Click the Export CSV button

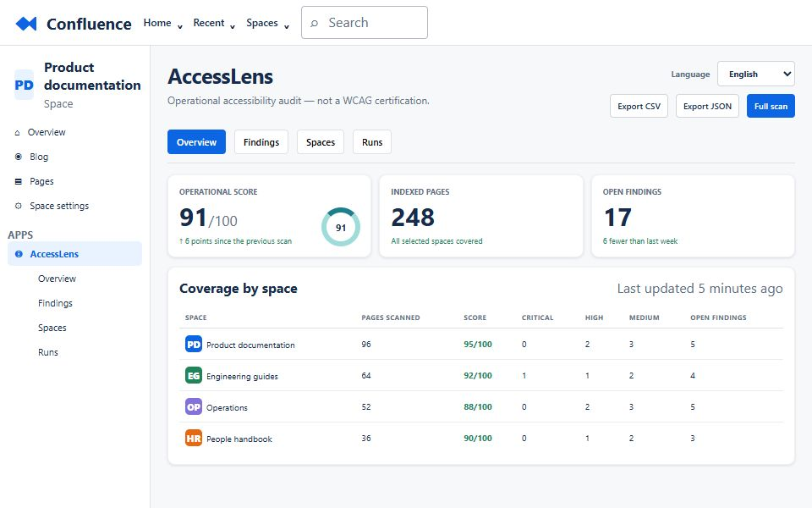point(639,107)
